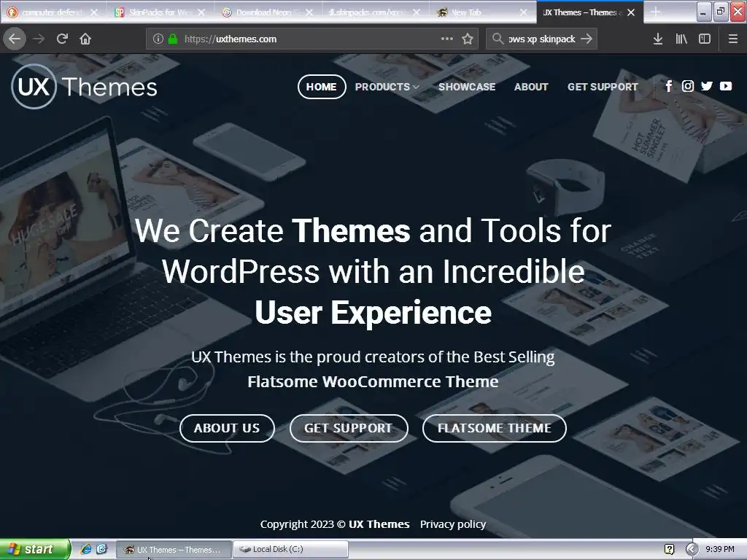Open the library bookmarks icon
The height and width of the screenshot is (560, 747).
click(x=681, y=39)
